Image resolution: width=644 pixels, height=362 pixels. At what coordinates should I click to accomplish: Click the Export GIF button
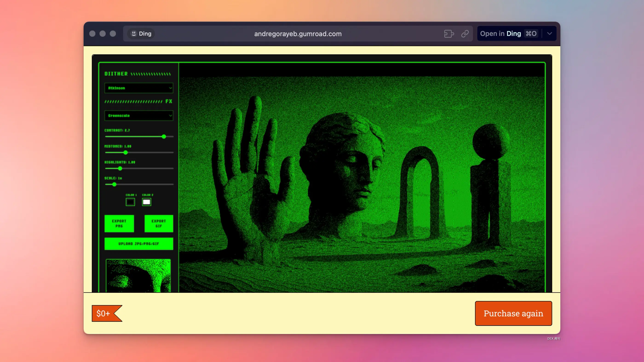tap(159, 224)
